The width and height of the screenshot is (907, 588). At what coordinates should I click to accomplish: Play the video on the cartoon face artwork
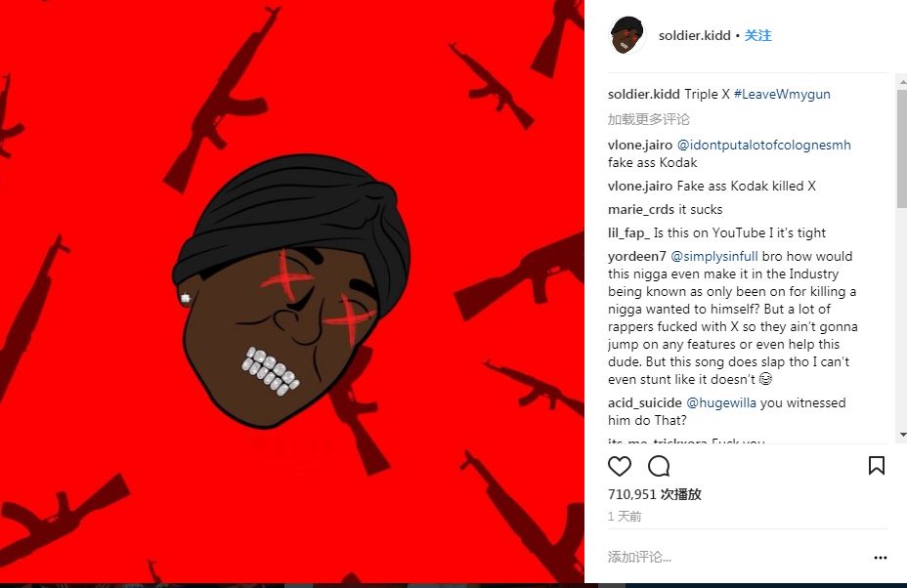[x=292, y=294]
